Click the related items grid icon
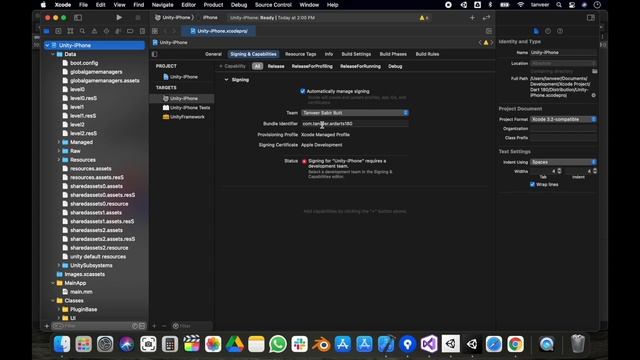640x360 pixels. click(x=155, y=31)
